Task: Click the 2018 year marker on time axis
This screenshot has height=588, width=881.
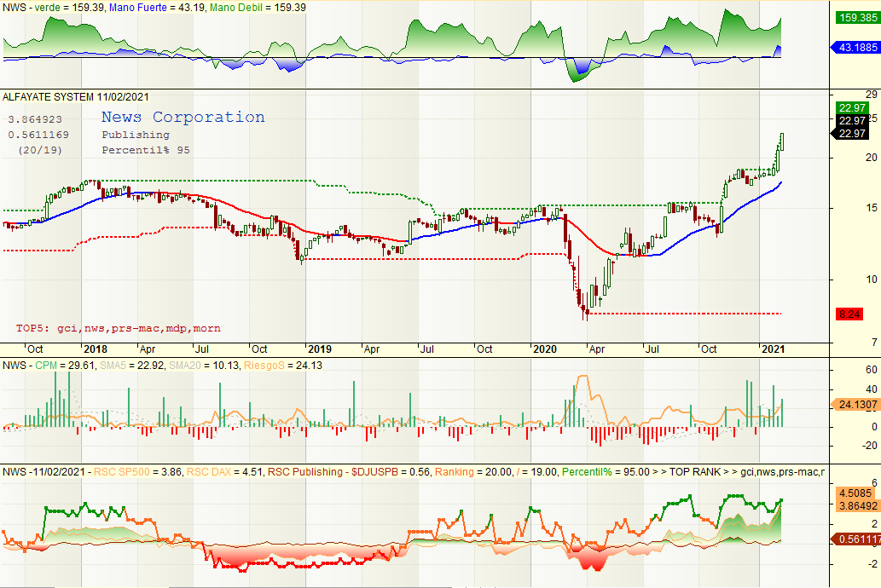Action: click(x=95, y=349)
